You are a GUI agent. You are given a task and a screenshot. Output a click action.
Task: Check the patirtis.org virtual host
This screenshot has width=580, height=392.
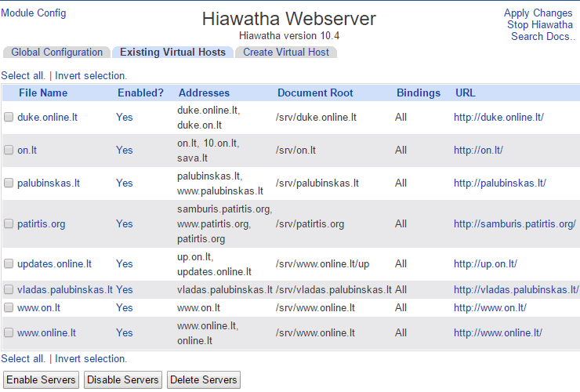coord(9,223)
